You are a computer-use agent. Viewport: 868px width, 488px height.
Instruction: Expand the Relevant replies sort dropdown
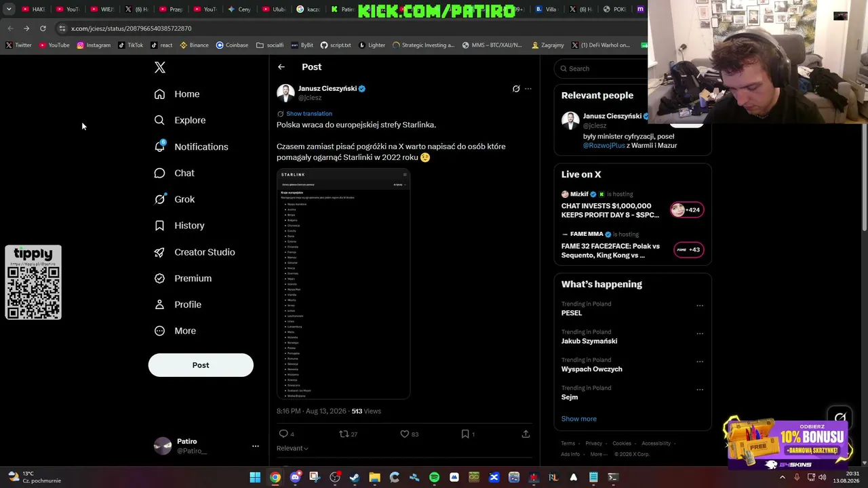pos(292,448)
